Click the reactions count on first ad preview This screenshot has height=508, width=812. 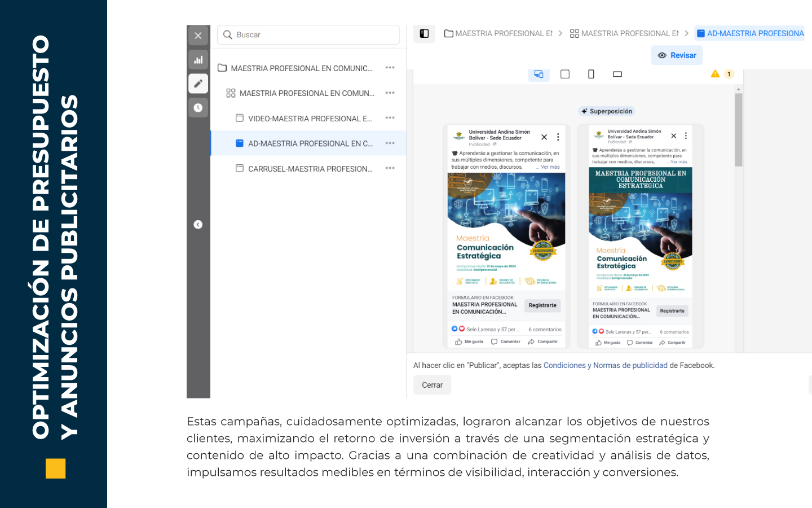(x=485, y=329)
